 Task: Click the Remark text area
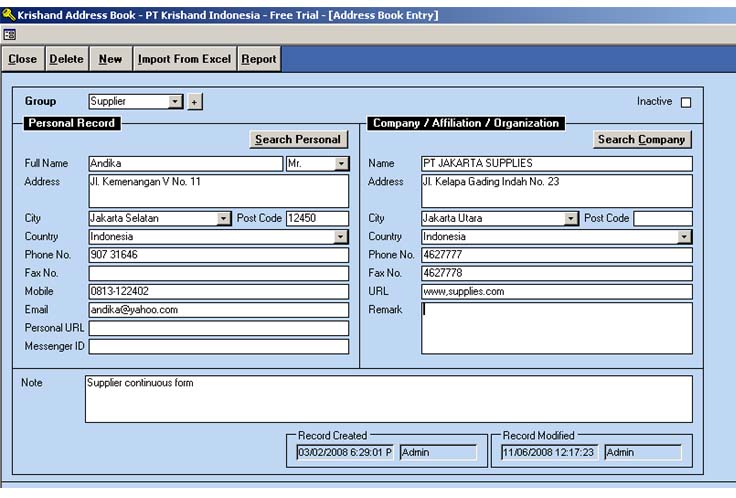[x=557, y=328]
